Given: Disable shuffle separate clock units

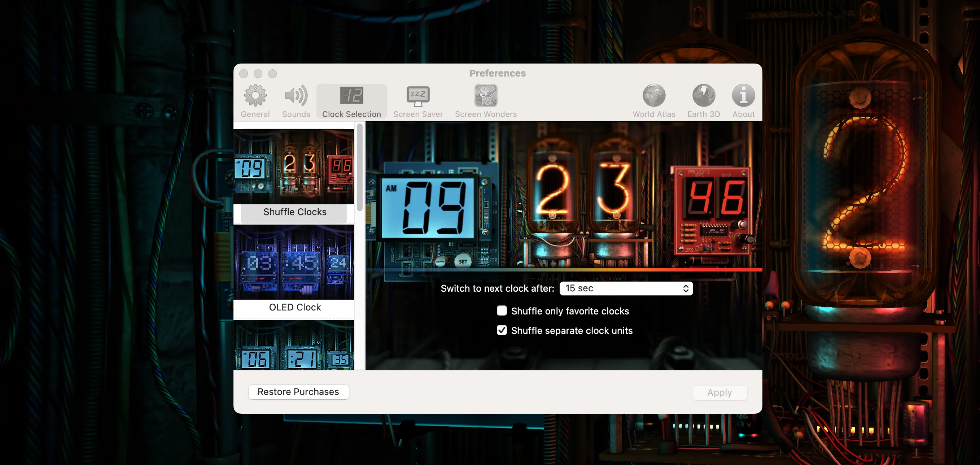Looking at the screenshot, I should (502, 330).
